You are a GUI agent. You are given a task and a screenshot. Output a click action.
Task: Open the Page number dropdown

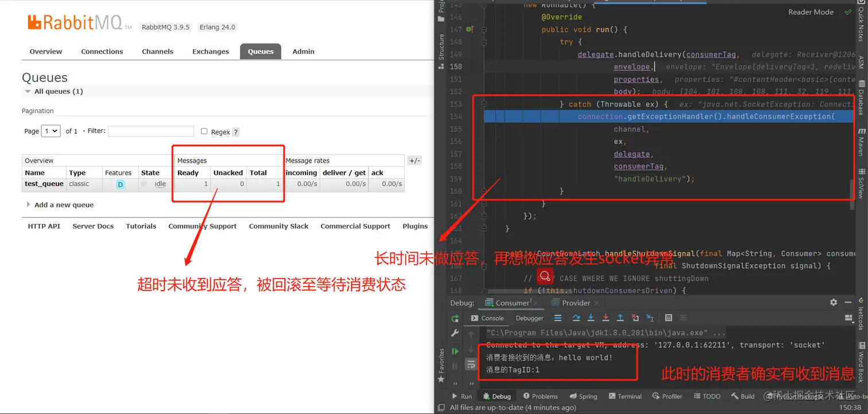(x=51, y=130)
